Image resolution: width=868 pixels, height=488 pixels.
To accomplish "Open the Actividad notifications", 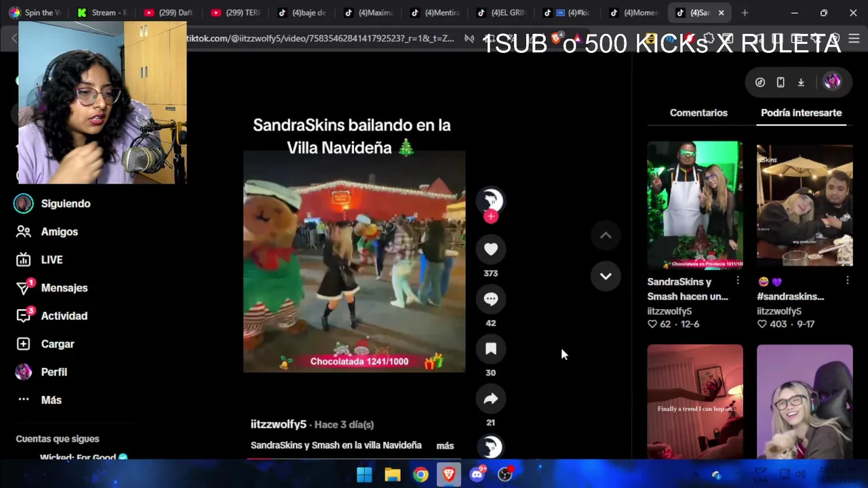I will (x=52, y=316).
